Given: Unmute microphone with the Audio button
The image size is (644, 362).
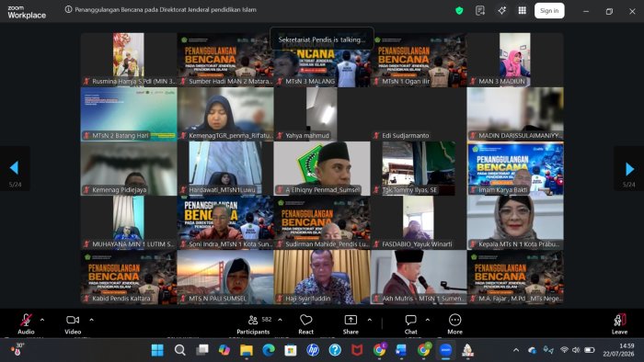Looking at the screenshot, I should click(x=26, y=324).
